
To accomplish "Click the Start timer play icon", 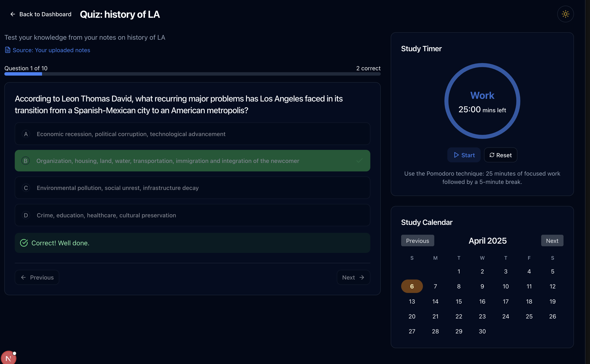I will pos(456,155).
